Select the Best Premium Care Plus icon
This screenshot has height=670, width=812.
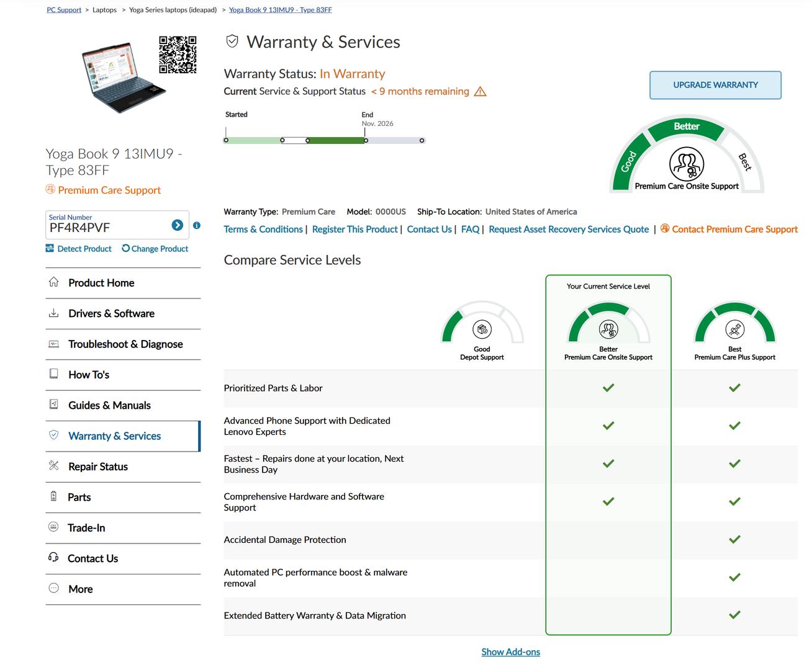pyautogui.click(x=734, y=329)
